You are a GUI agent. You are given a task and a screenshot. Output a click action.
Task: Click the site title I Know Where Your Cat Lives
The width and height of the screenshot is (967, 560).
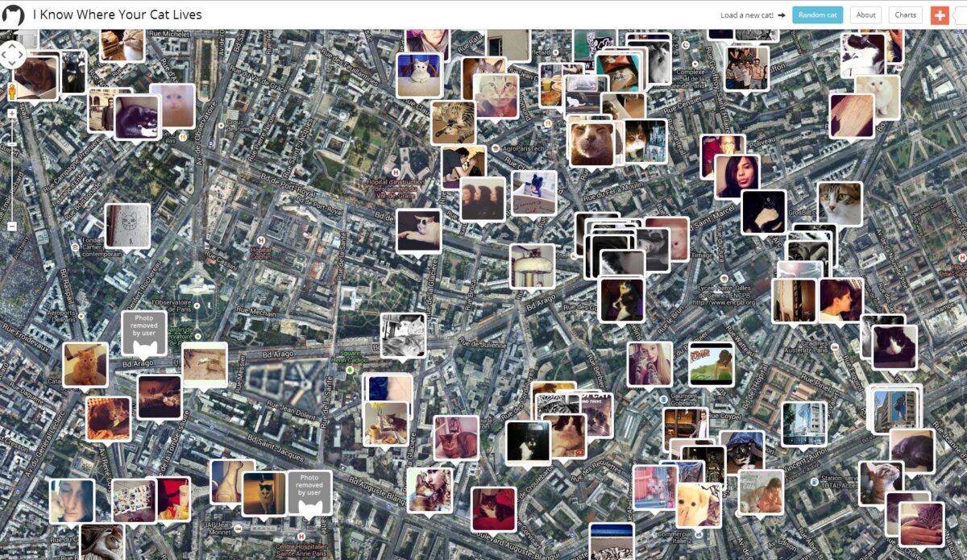click(117, 15)
